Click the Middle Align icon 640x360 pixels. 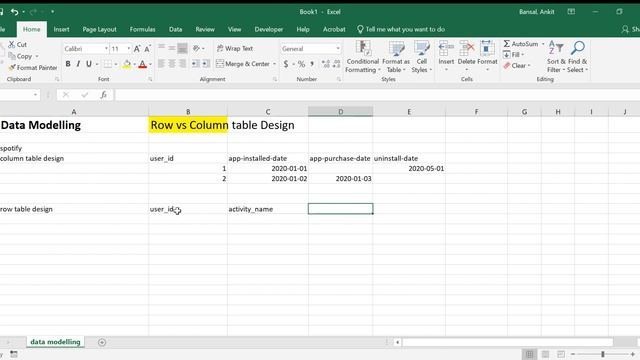coord(172,49)
